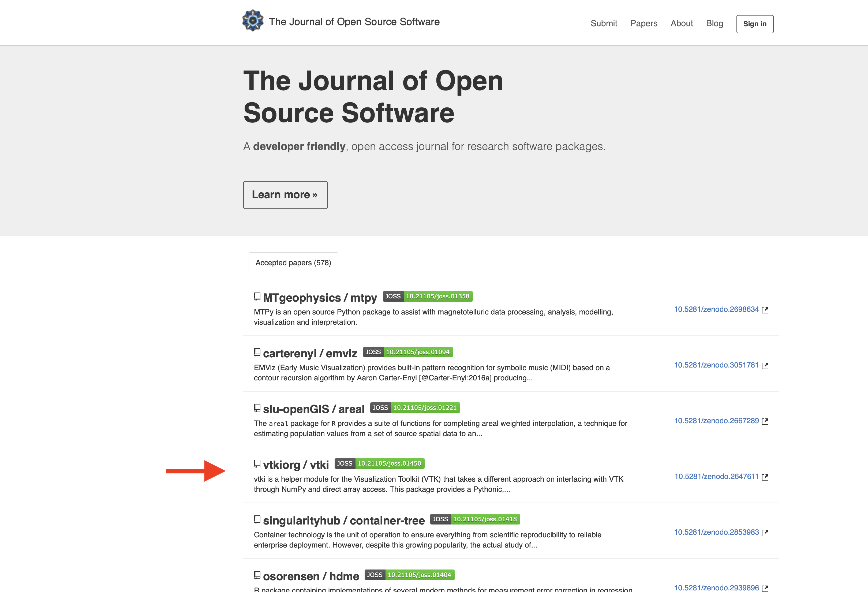Open DOI link 10.5281/zenodo.2853983
Viewport: 868px width, 592px height.
tap(716, 532)
